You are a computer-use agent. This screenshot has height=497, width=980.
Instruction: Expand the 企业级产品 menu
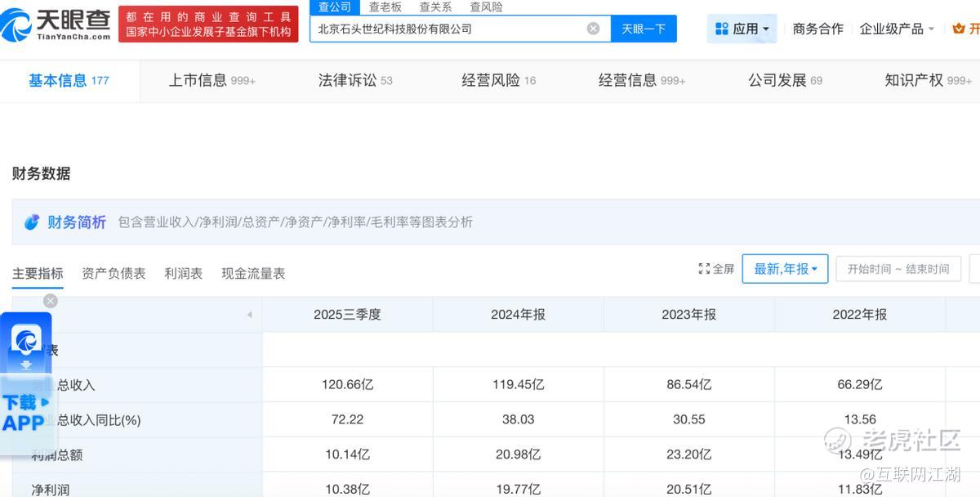[x=897, y=29]
